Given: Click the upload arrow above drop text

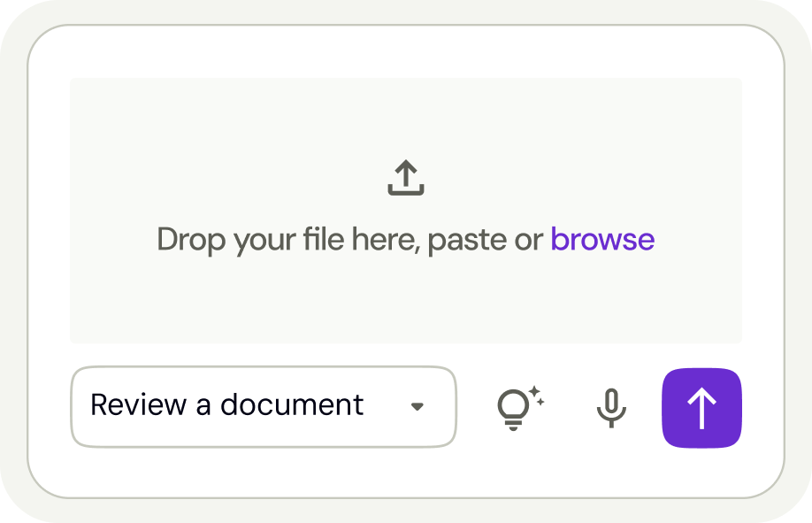Looking at the screenshot, I should (x=406, y=172).
